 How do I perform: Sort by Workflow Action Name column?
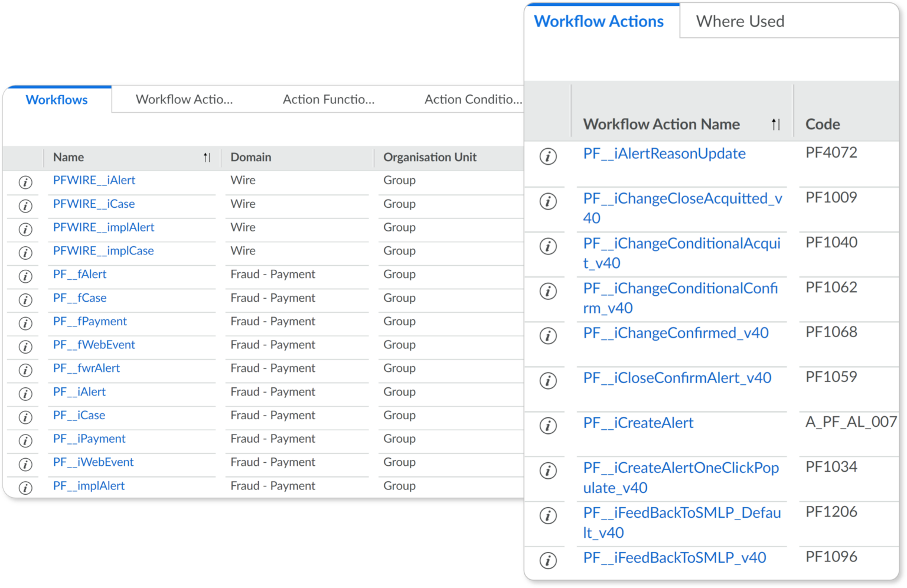point(776,125)
